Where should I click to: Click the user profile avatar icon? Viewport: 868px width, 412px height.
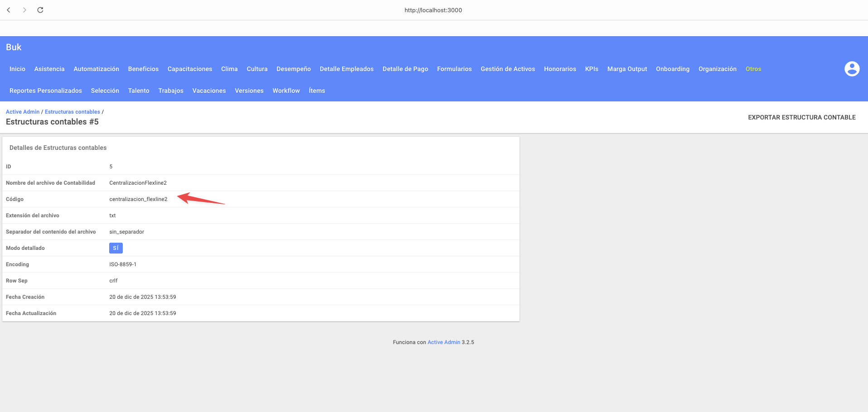click(852, 69)
